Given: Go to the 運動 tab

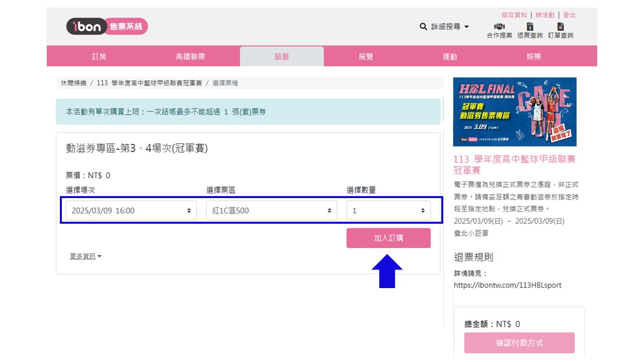Looking at the screenshot, I should coord(449,57).
